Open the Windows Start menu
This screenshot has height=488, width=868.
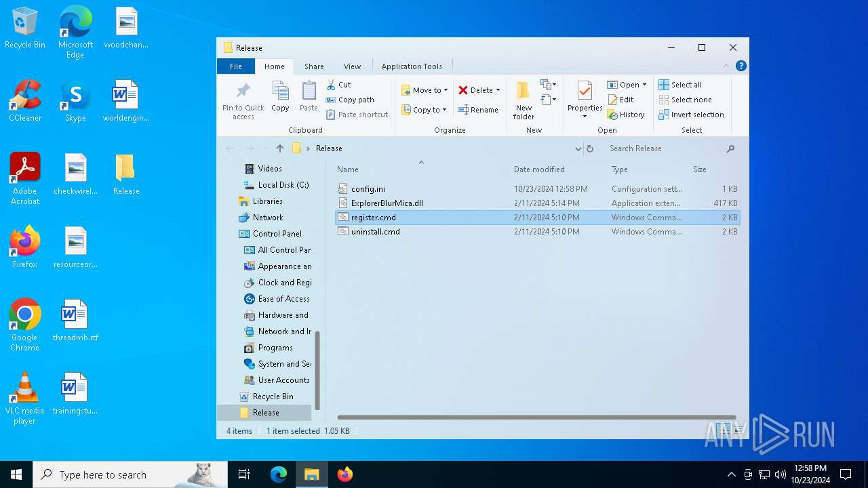click(16, 474)
